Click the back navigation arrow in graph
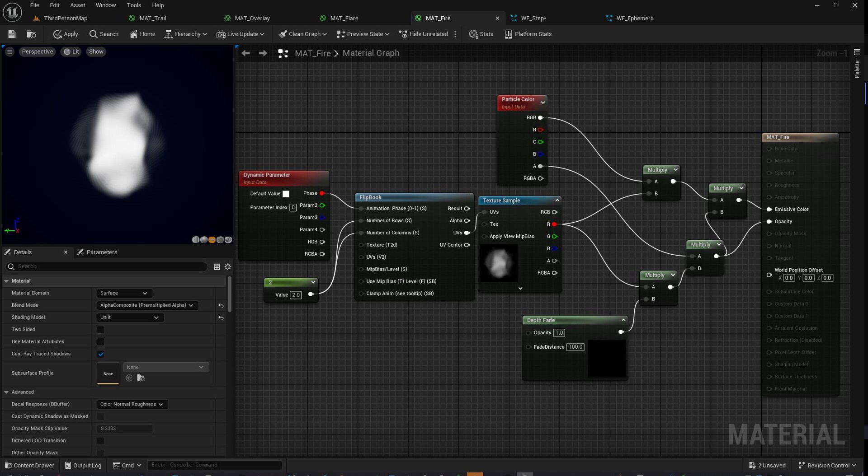868x476 pixels. tap(245, 53)
